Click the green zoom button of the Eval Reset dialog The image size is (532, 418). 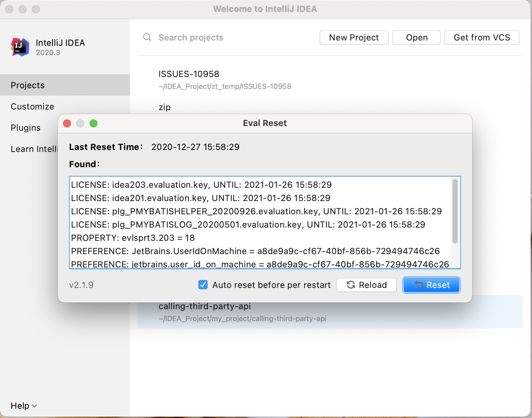coord(94,123)
